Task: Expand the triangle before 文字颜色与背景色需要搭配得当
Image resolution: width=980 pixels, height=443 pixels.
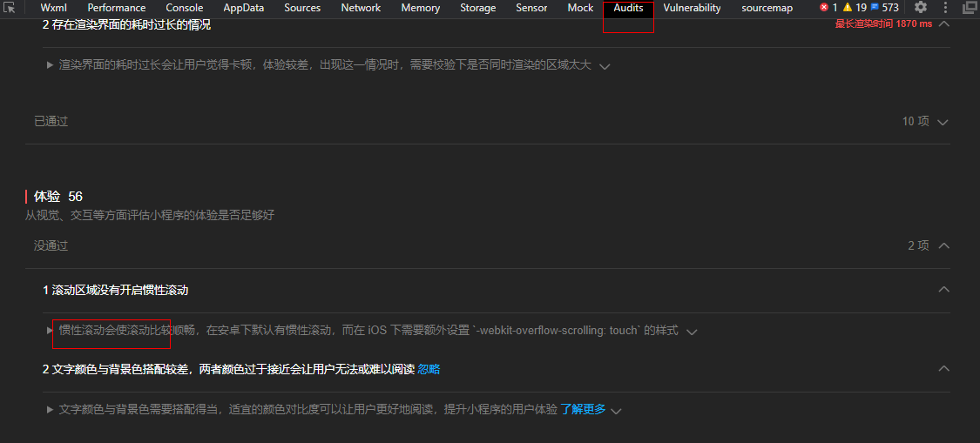Action: (50, 410)
